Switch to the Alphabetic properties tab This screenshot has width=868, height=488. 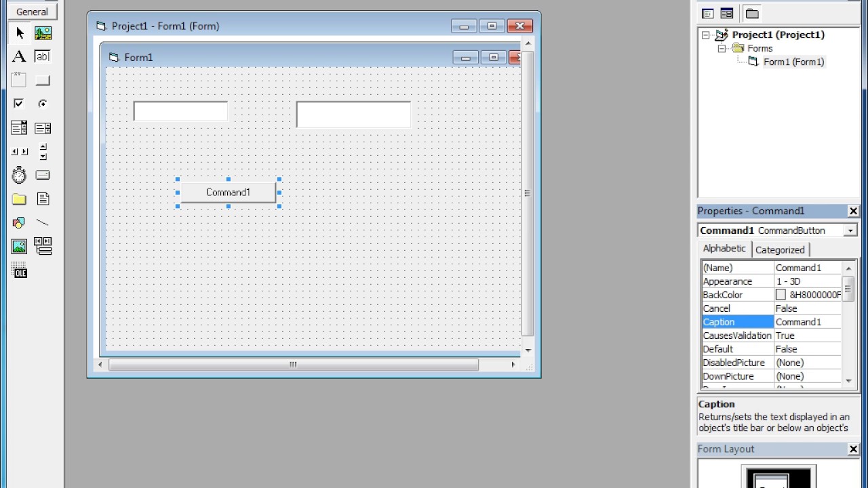tap(724, 249)
